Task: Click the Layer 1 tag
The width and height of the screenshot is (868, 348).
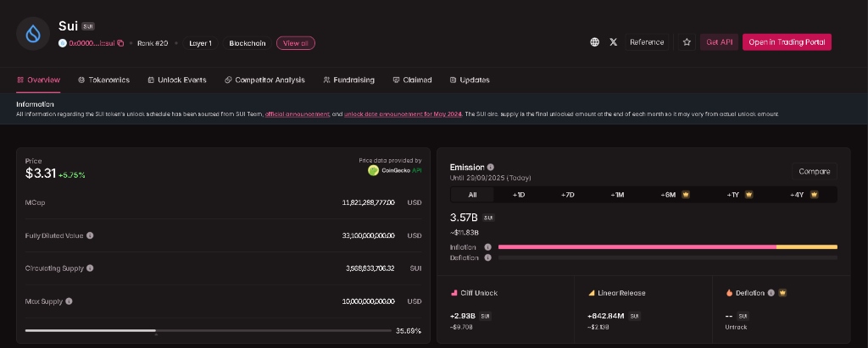Action: [x=200, y=43]
